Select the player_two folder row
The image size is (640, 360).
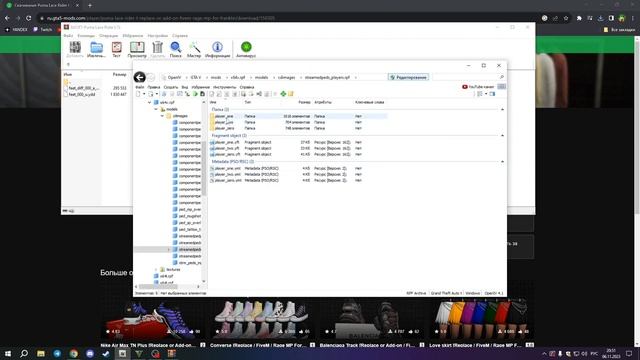[298, 122]
